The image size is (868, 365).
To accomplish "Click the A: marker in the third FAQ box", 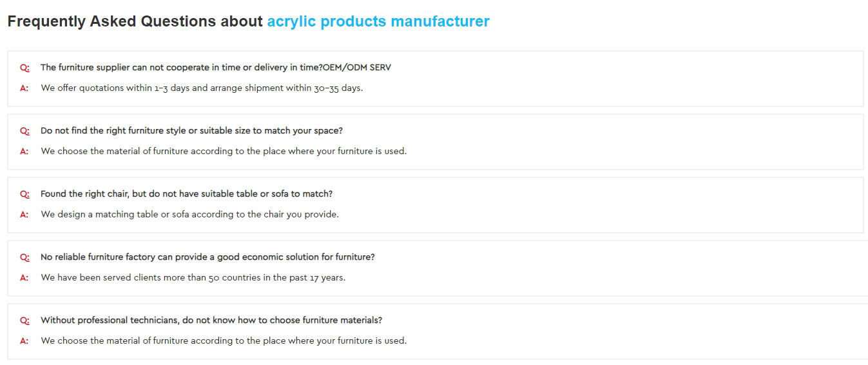I will [24, 215].
